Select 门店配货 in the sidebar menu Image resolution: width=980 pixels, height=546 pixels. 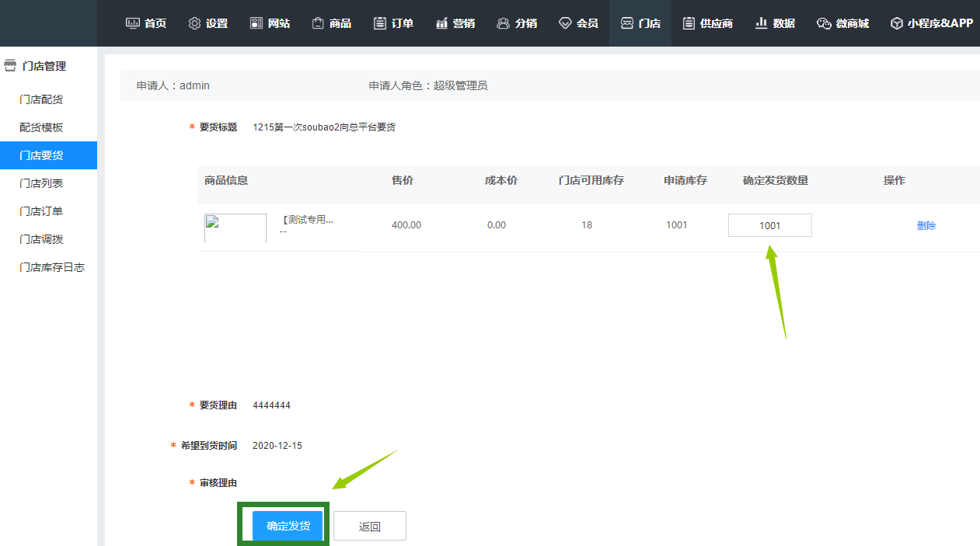point(43,99)
